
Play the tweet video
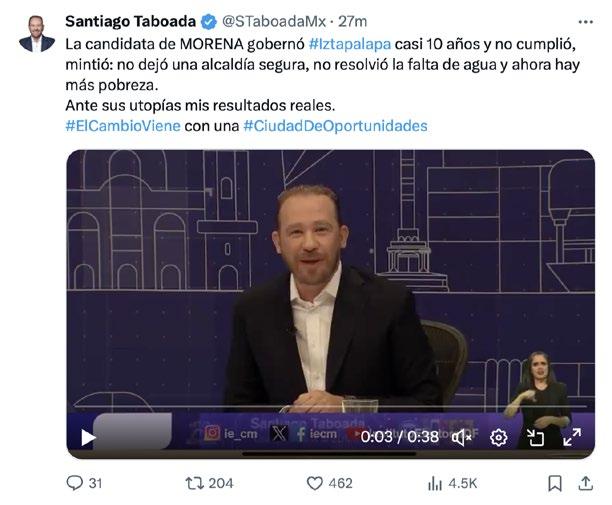pyautogui.click(x=88, y=437)
